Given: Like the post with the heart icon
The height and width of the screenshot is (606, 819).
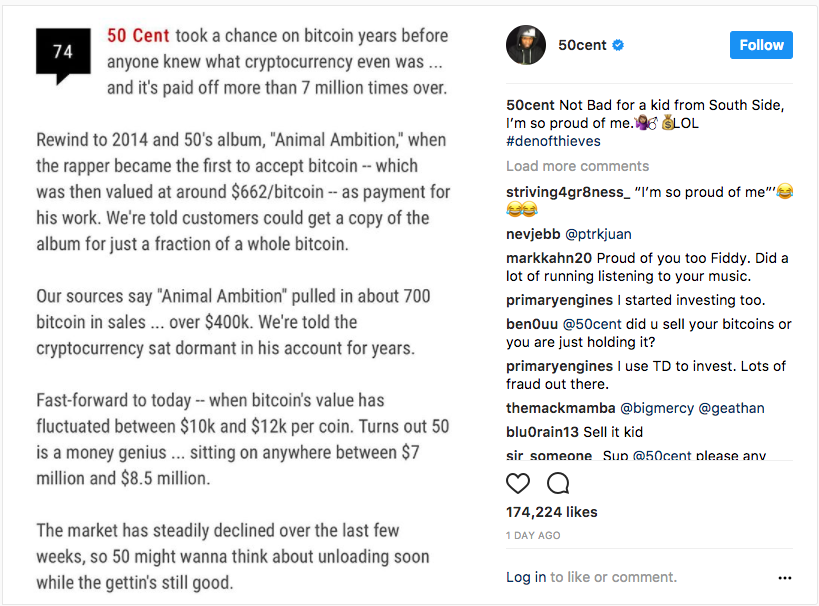Looking at the screenshot, I should tap(518, 483).
